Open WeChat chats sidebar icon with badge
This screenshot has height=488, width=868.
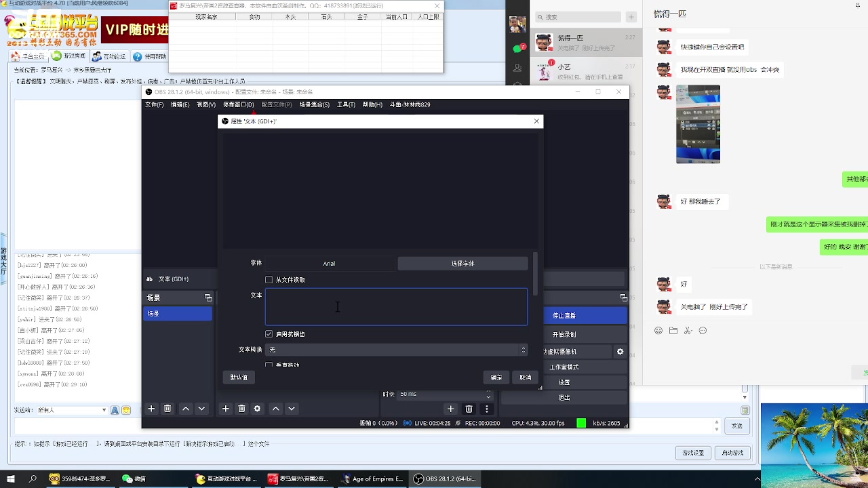[518, 48]
